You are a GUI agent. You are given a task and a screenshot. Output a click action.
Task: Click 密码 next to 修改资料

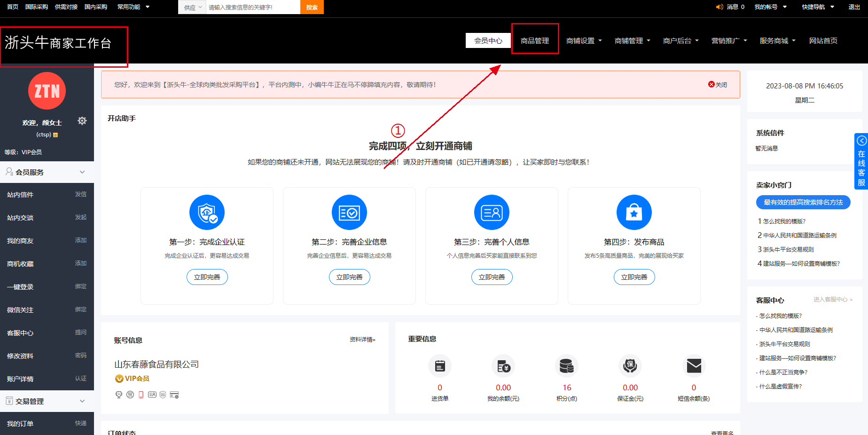tap(81, 356)
